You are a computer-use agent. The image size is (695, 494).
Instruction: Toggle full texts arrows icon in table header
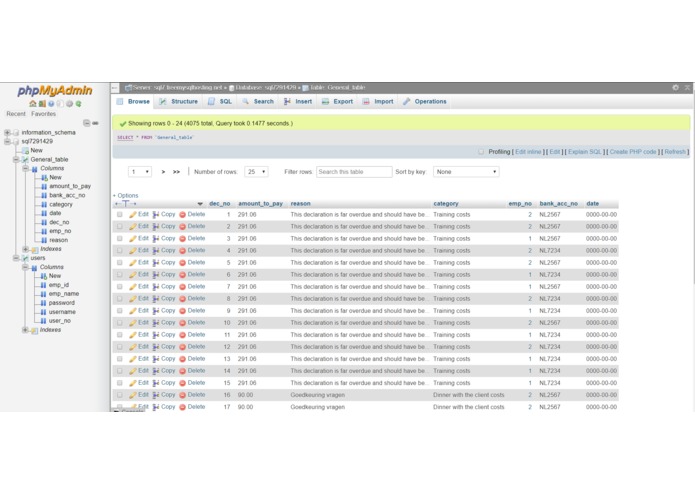pyautogui.click(x=125, y=204)
